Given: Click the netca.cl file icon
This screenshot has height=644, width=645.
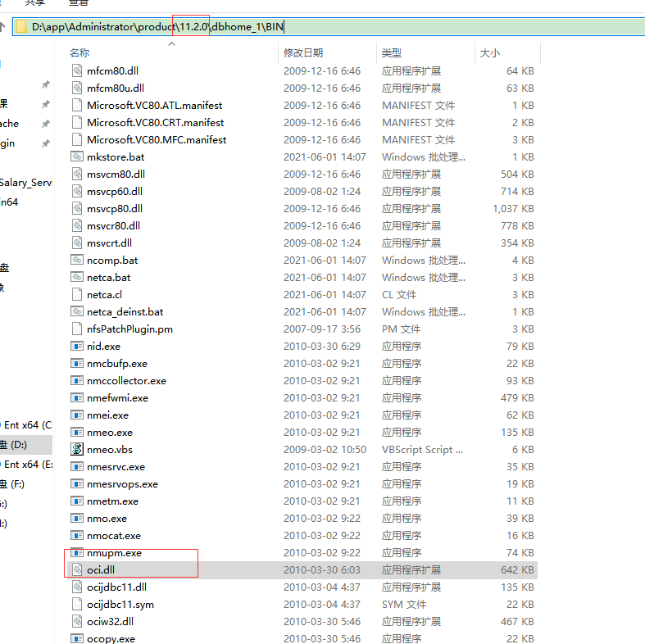Looking at the screenshot, I should [77, 294].
